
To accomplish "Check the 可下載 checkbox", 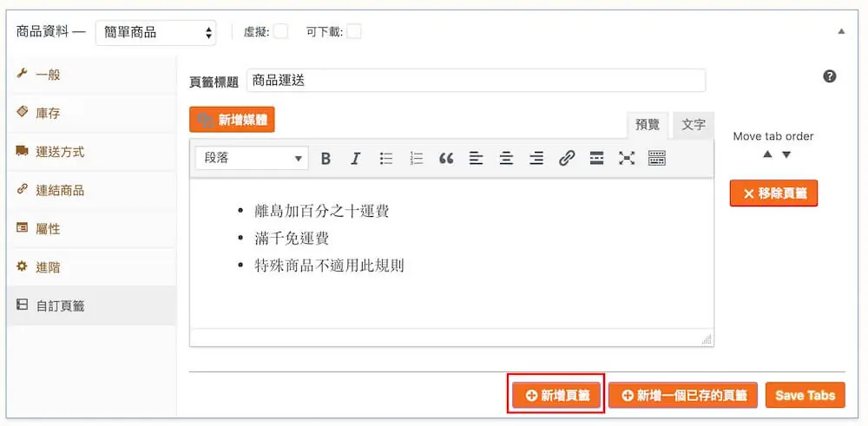I will coord(354,32).
